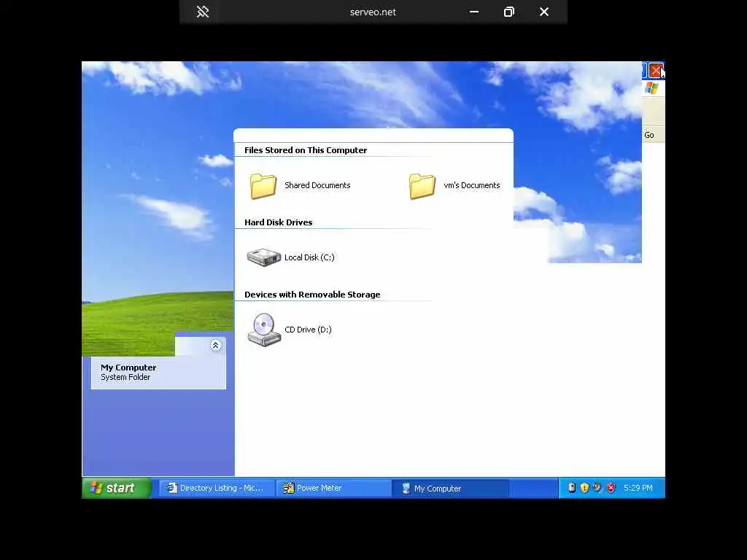
Task: Switch to the Power Meter taskbar button
Action: point(333,488)
